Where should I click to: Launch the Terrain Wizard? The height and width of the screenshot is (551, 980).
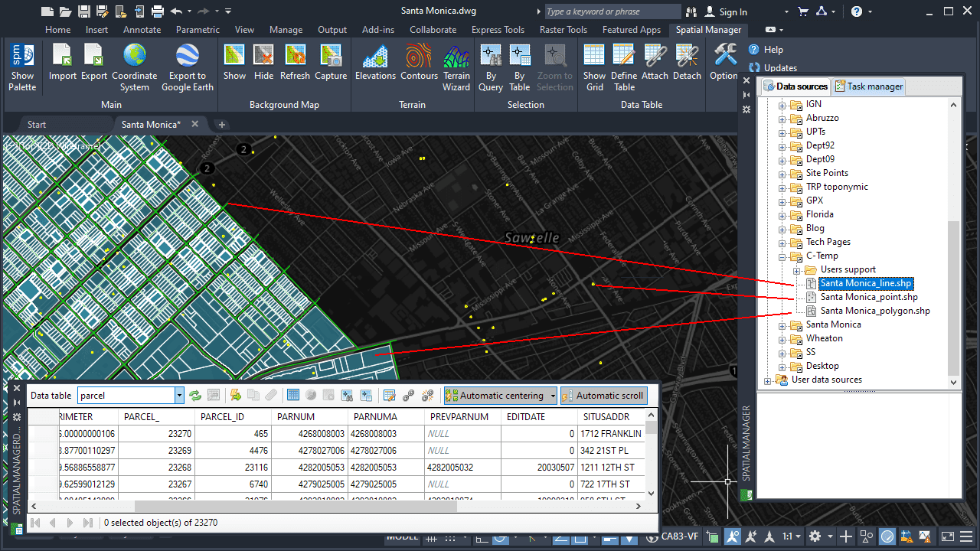pyautogui.click(x=456, y=67)
